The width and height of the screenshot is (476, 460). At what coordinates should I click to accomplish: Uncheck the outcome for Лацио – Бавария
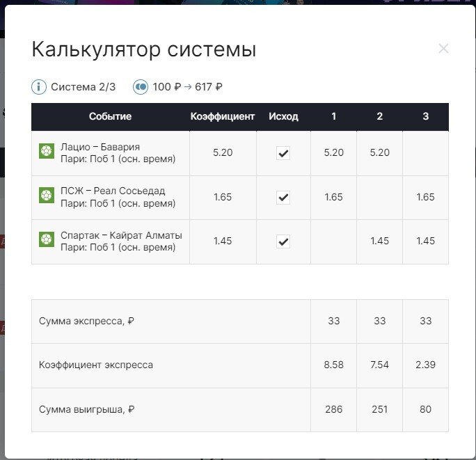click(x=283, y=153)
